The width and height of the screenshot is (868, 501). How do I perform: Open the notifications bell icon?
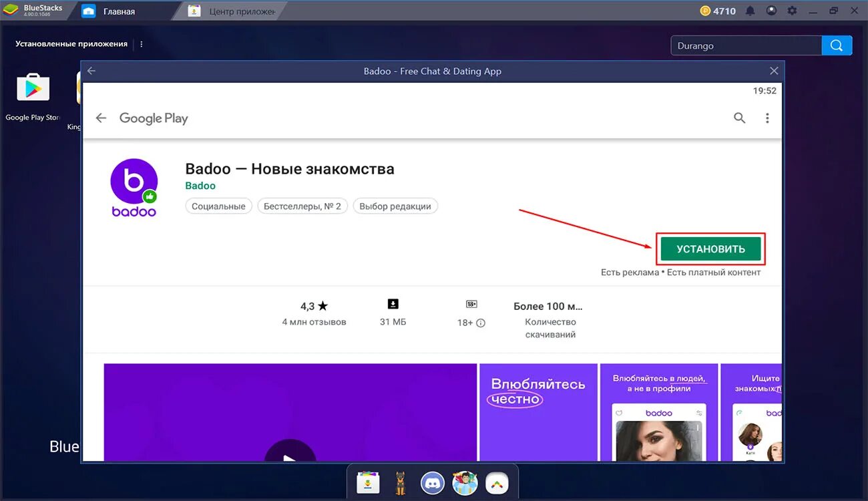750,11
